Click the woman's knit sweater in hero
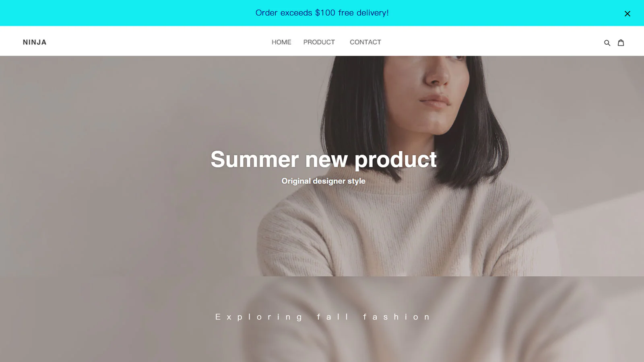 tap(407, 233)
